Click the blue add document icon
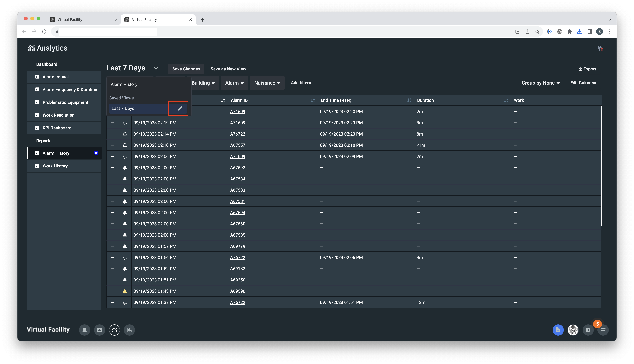 coord(558,330)
